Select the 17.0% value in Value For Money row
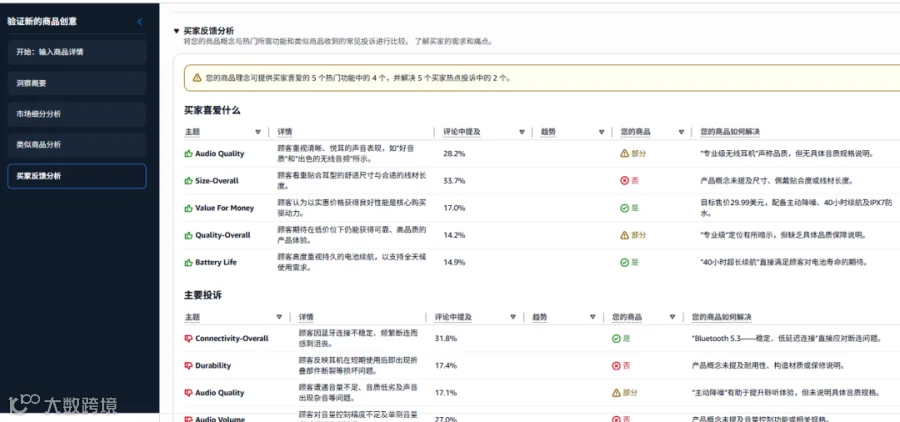The height and width of the screenshot is (422, 900). click(x=454, y=208)
